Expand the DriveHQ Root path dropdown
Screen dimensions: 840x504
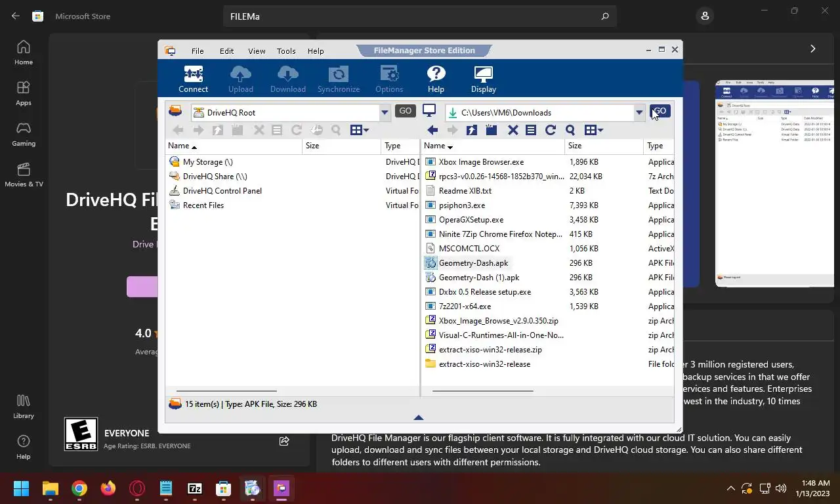click(385, 113)
